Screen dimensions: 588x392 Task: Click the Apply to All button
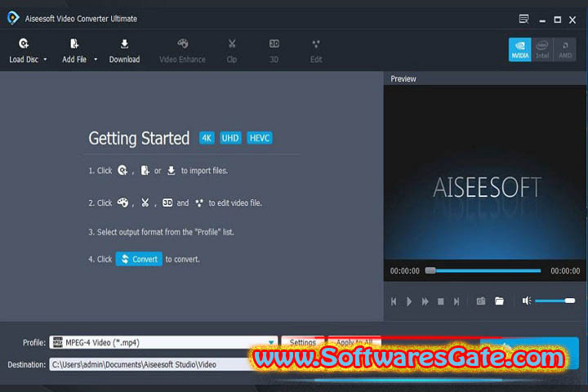[354, 342]
